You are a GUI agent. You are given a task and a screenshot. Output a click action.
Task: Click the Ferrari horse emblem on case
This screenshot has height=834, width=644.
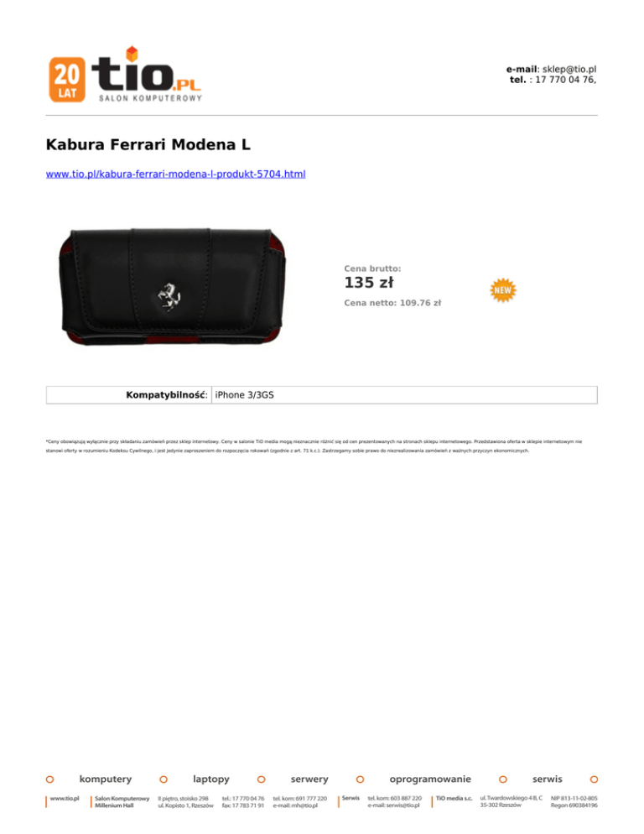coord(169,297)
